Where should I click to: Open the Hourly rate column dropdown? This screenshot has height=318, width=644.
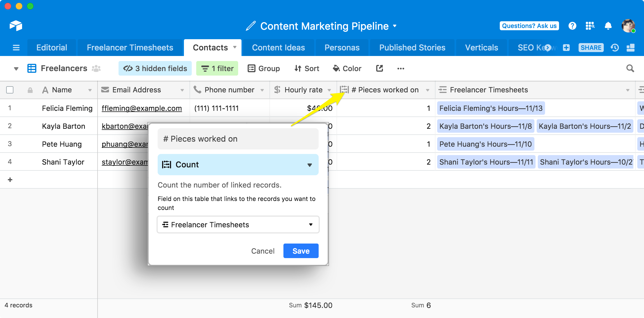pos(329,90)
